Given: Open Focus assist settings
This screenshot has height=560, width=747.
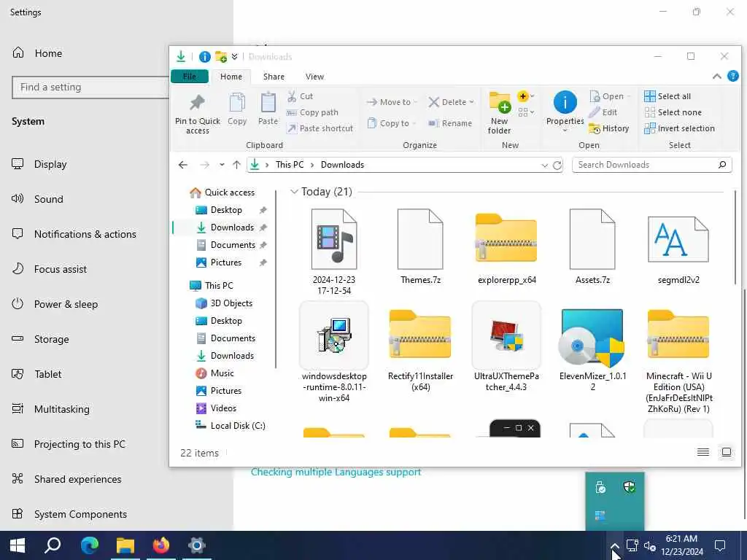Looking at the screenshot, I should point(60,269).
